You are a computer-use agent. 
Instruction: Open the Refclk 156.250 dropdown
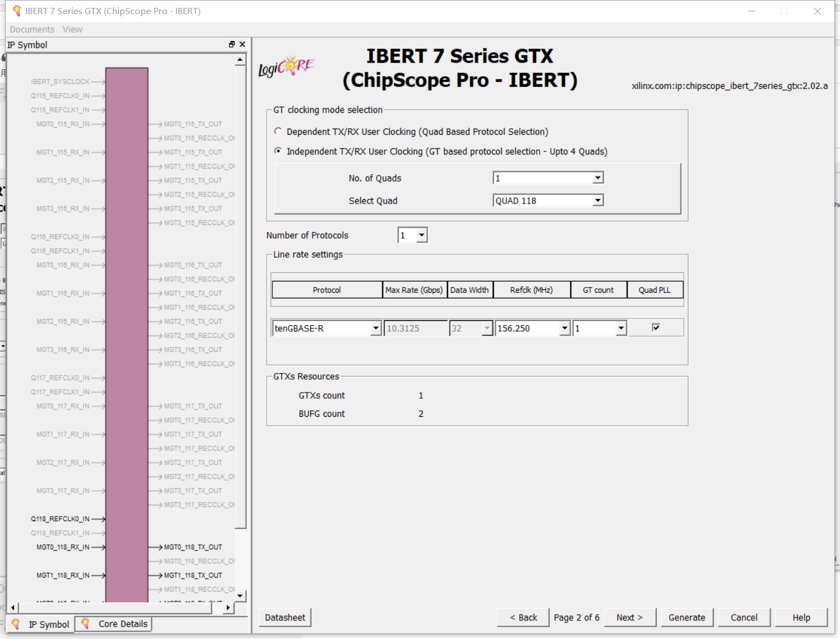(x=564, y=328)
